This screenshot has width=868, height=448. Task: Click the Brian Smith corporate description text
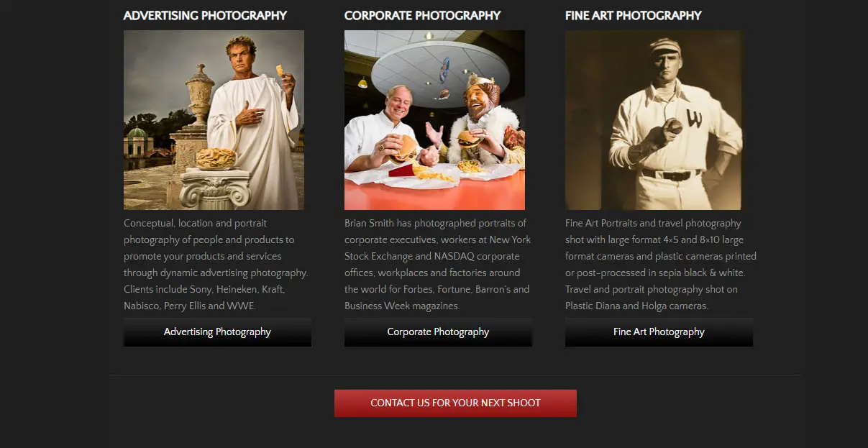(437, 265)
